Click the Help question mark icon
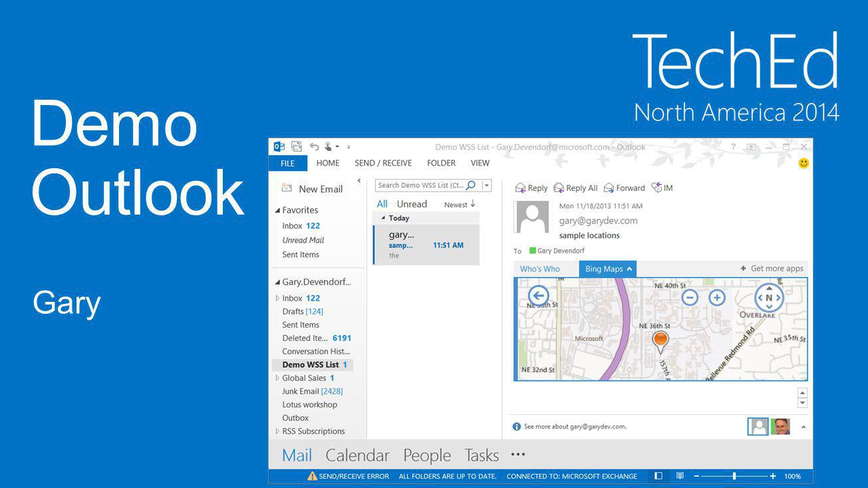868x488 pixels. coord(734,147)
